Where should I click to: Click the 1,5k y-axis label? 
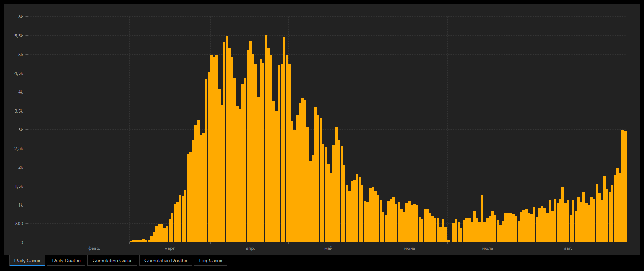click(19, 186)
